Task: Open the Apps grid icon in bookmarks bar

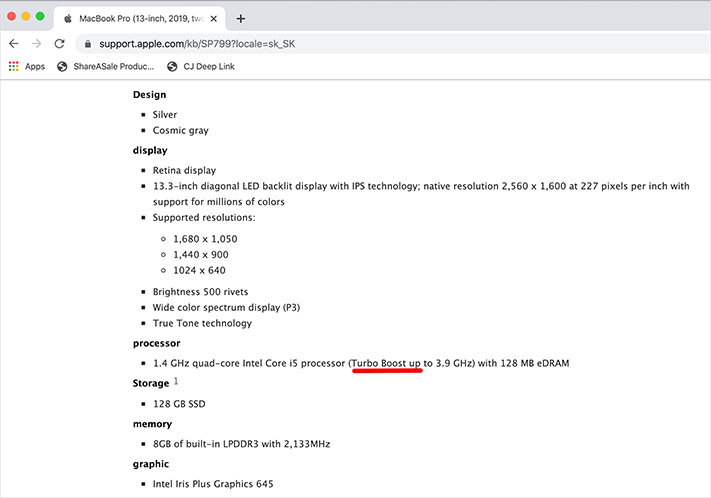Action: 13,67
